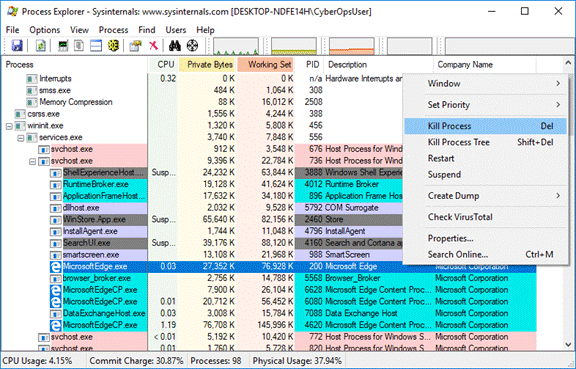Click the commit history yellow mini graph
Image resolution: width=576 pixels, height=369 pixels.
tap(294, 46)
